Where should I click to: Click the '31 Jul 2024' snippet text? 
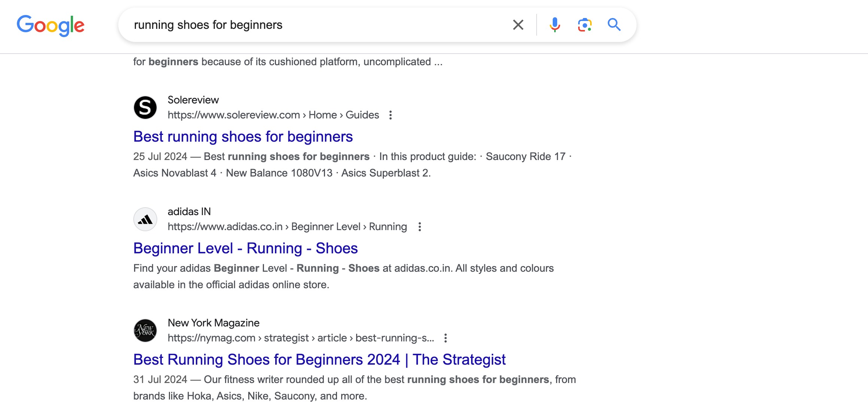click(x=160, y=380)
